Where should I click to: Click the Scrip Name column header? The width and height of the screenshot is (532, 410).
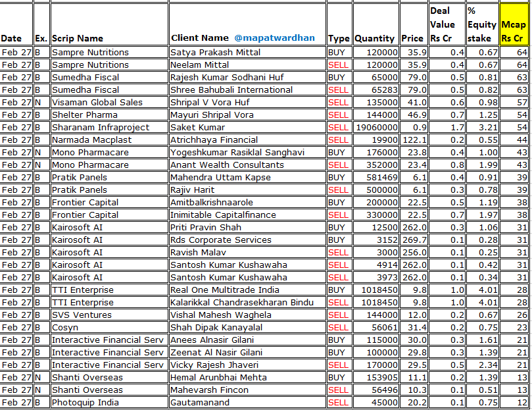[78, 38]
